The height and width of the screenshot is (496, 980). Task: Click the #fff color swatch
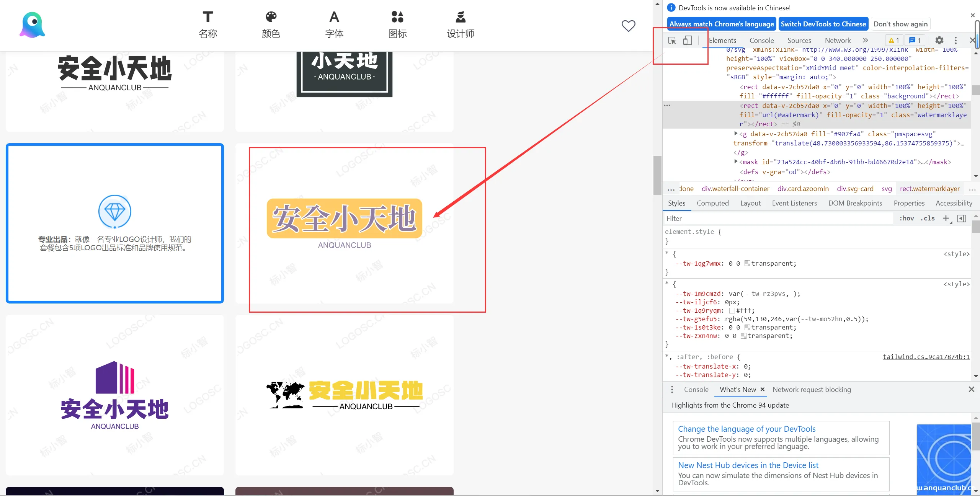click(x=732, y=310)
